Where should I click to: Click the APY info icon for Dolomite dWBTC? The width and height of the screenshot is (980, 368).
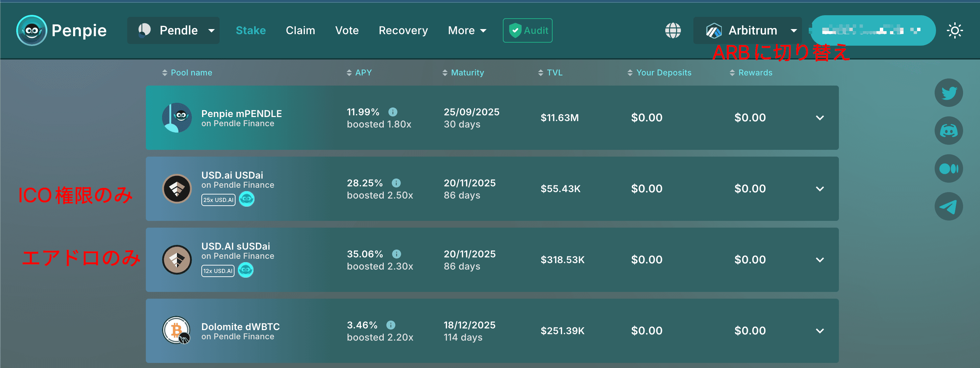pos(391,325)
